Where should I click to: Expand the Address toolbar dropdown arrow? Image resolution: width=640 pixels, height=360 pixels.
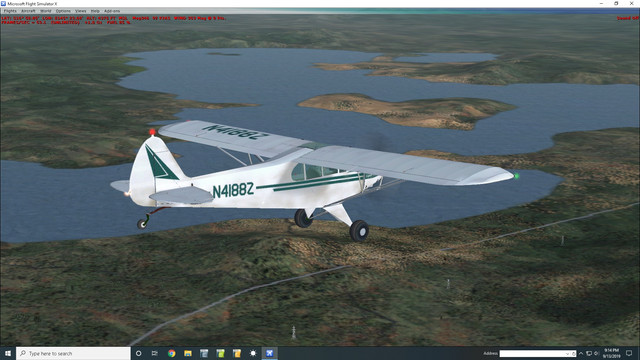[567, 353]
